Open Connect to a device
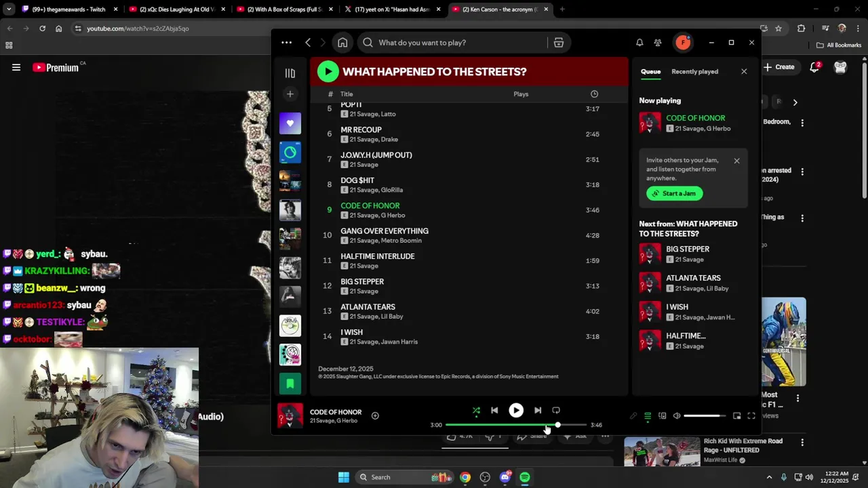868x488 pixels. (x=663, y=416)
